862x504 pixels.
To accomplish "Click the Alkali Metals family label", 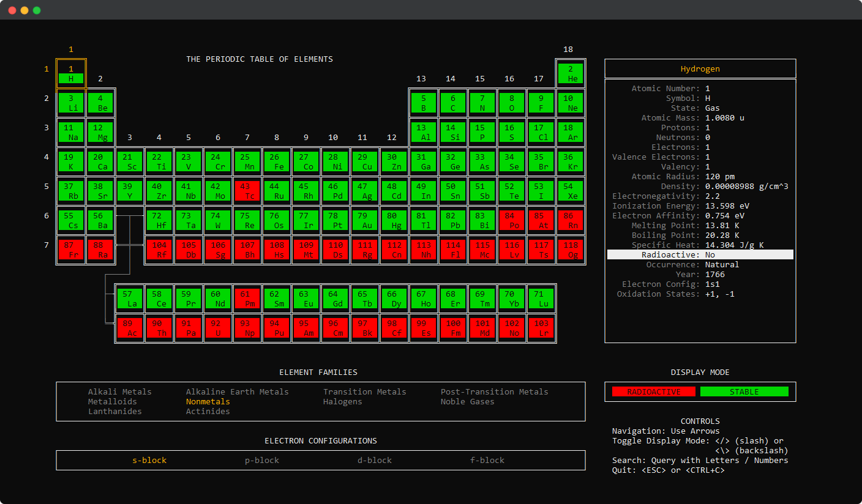I will (x=120, y=391).
